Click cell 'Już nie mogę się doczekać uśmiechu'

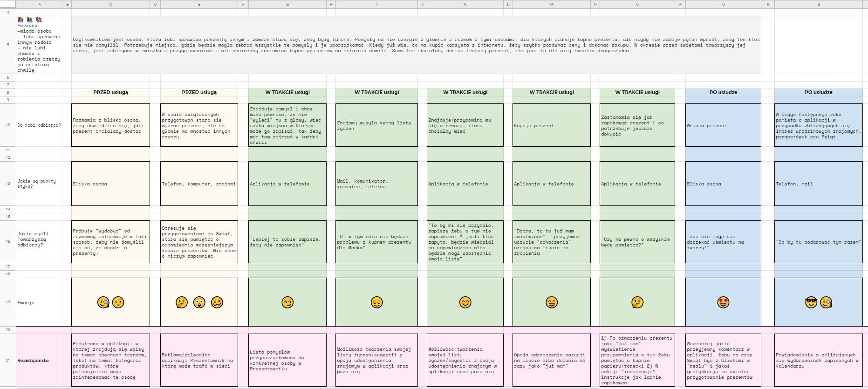click(723, 242)
